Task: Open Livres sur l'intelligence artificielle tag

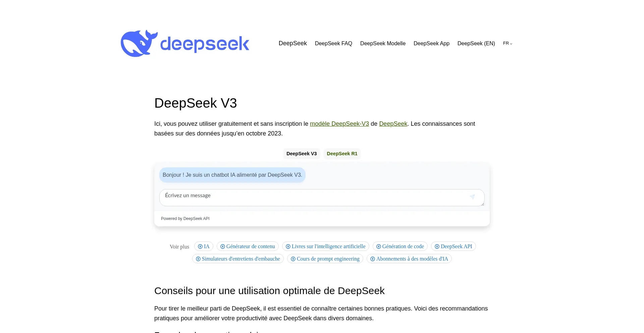Action: coord(326,246)
